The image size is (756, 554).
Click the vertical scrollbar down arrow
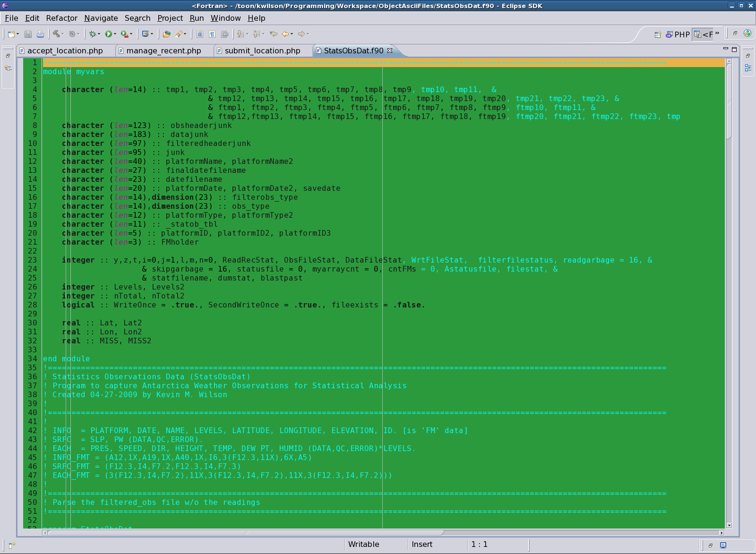click(729, 525)
